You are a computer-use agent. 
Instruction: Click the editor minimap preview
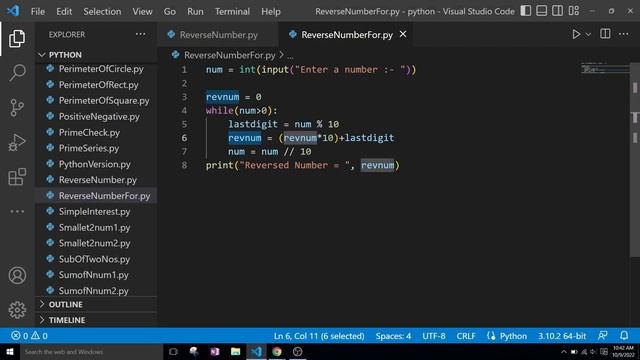(x=605, y=69)
